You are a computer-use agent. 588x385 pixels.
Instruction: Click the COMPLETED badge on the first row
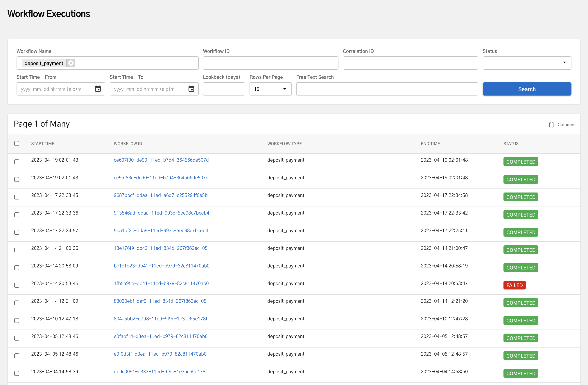[x=521, y=161]
